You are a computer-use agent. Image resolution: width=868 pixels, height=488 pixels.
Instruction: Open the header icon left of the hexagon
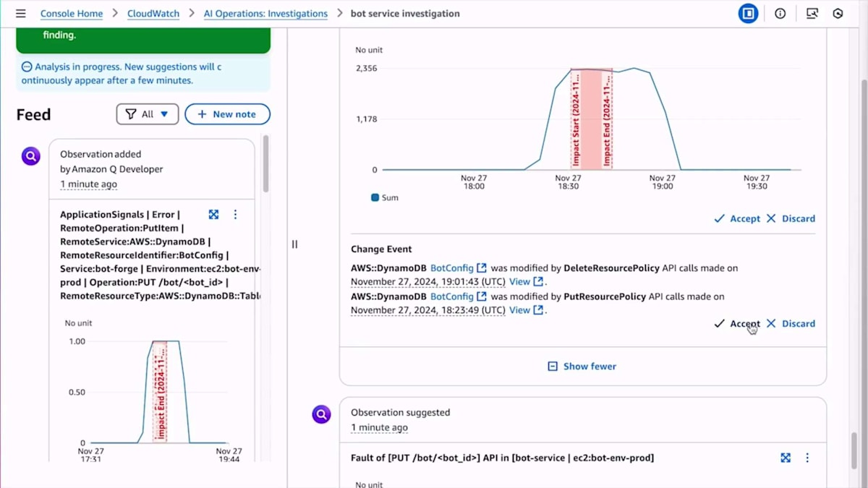tap(812, 14)
